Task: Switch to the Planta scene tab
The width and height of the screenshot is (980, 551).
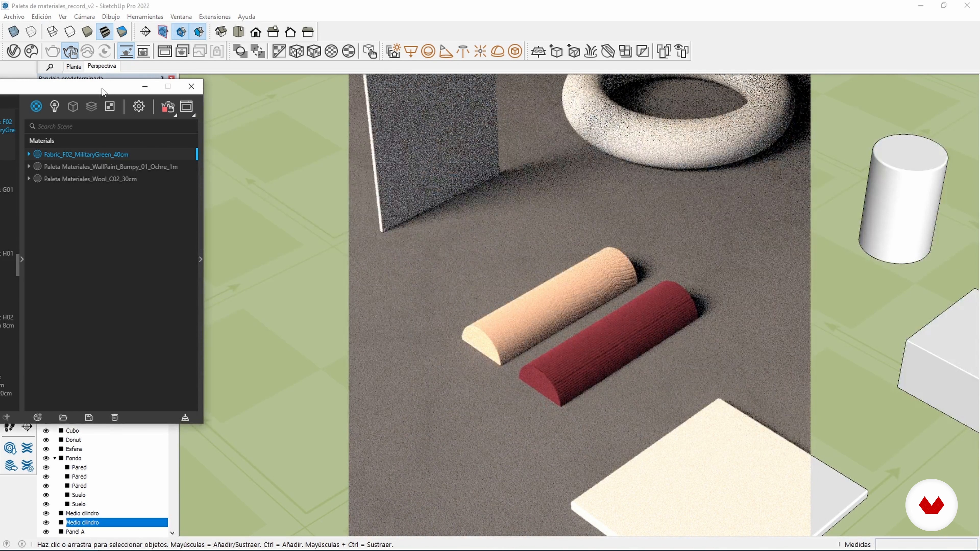Action: [73, 67]
